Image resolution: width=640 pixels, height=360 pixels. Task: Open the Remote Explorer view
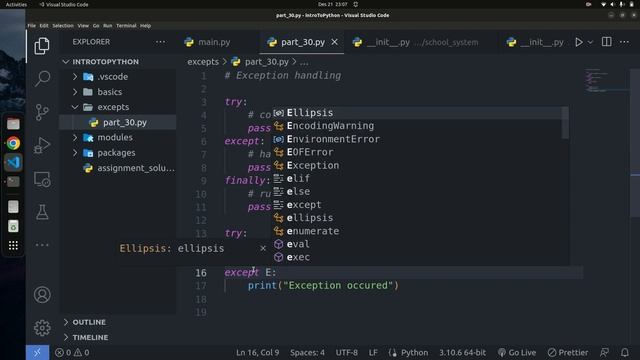(x=42, y=179)
